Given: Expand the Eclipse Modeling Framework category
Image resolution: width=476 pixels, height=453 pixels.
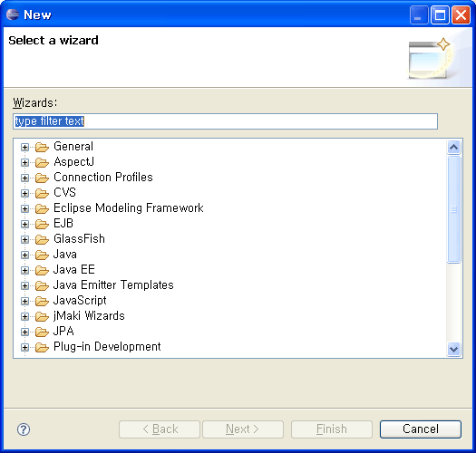Looking at the screenshot, I should pyautogui.click(x=24, y=208).
